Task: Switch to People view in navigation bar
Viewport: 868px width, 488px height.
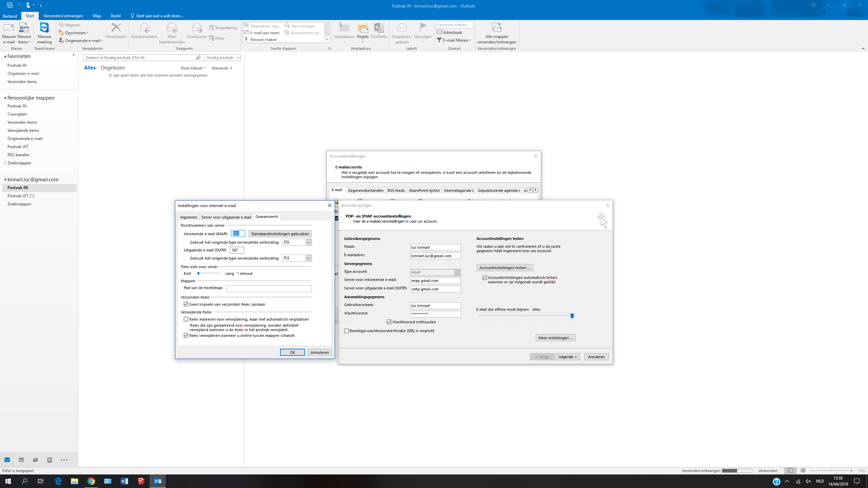Action: pyautogui.click(x=35, y=460)
